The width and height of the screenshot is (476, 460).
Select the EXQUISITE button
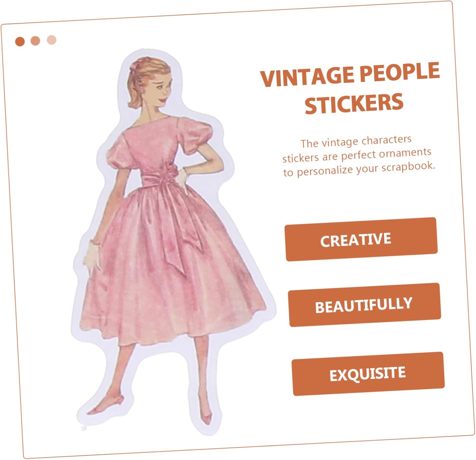click(368, 374)
